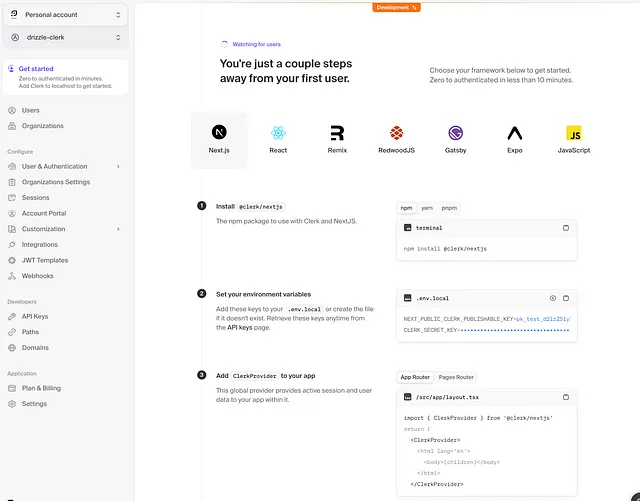This screenshot has height=501, width=640.
Task: Open Get started in sidebar
Action: pyautogui.click(x=65, y=77)
